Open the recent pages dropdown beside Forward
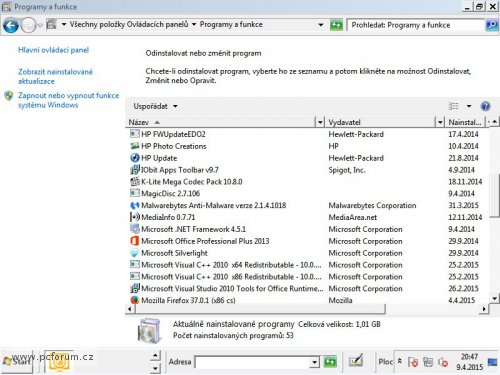500x375 pixels. 40,25
